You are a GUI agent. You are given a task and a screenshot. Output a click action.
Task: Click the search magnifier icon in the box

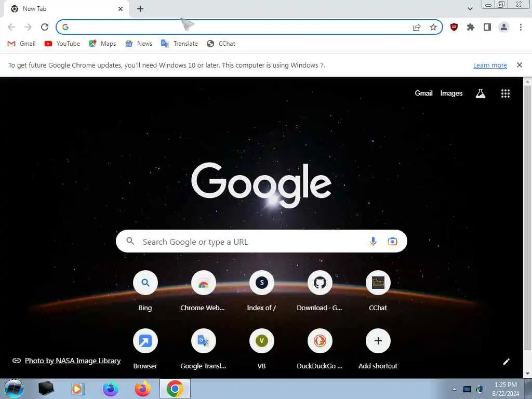(x=130, y=241)
